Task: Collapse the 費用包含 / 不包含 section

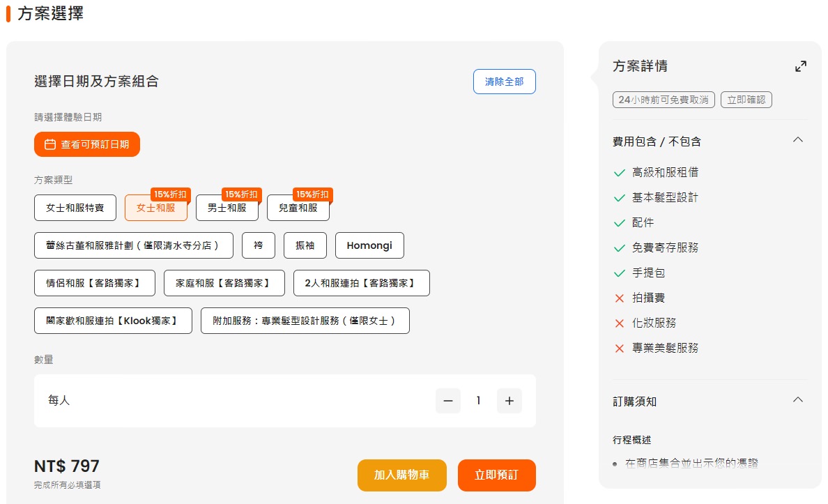Action: click(x=798, y=140)
